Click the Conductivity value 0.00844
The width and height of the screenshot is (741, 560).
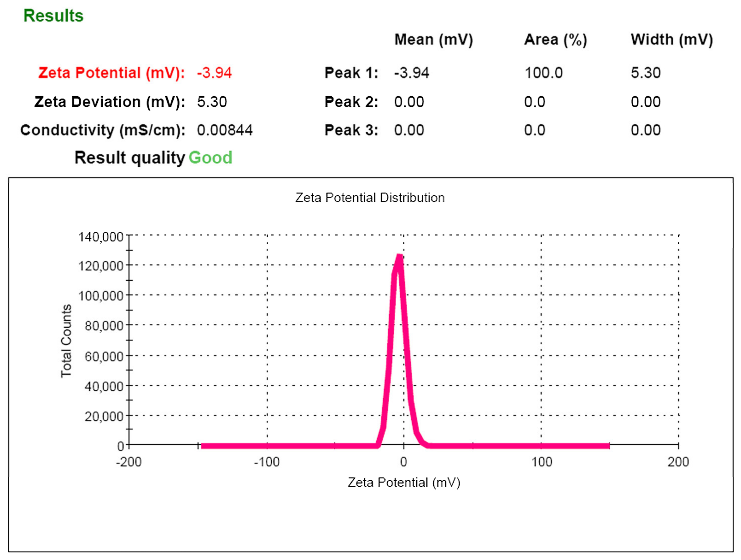(225, 130)
